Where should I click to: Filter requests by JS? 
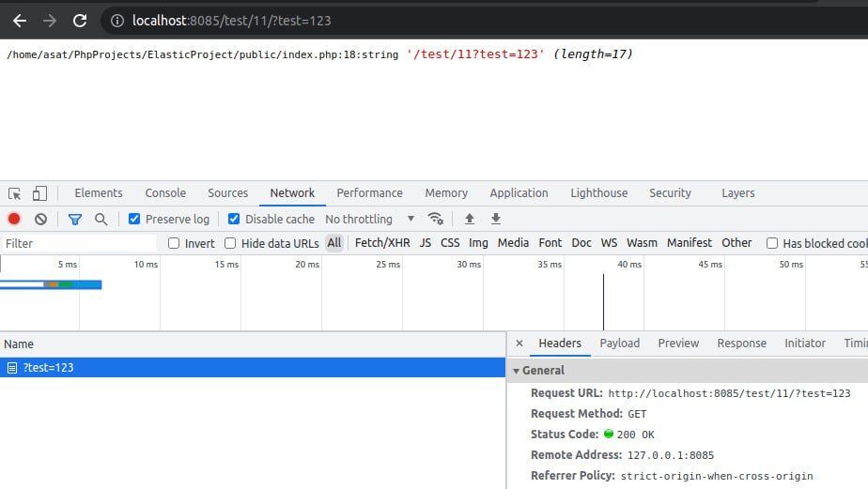click(x=426, y=243)
